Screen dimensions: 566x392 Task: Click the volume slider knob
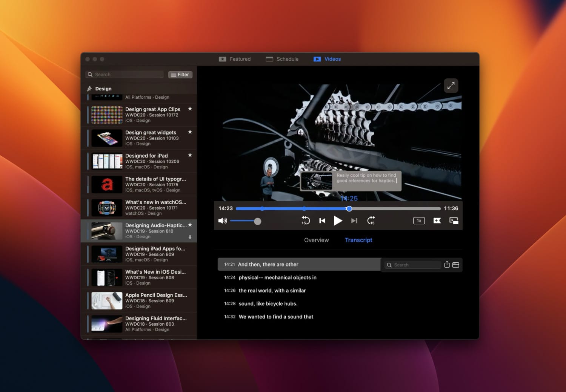coord(257,221)
